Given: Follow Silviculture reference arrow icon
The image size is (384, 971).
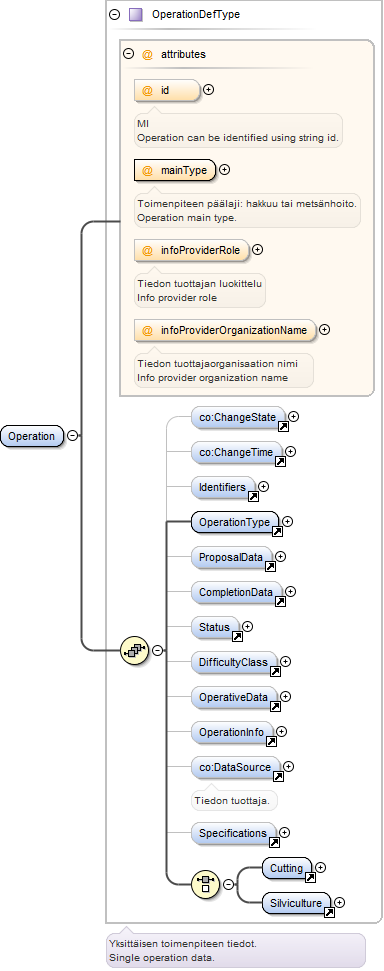Looking at the screenshot, I should (x=329, y=912).
